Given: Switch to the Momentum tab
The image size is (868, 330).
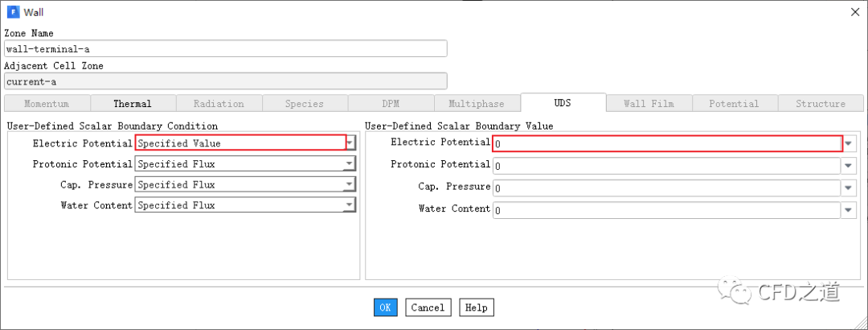Looking at the screenshot, I should tap(47, 104).
